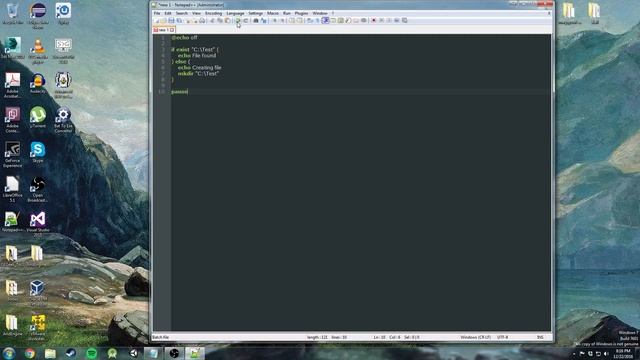Select the Adobe Acrobat desktop icon
640x360 pixels.
[12, 85]
